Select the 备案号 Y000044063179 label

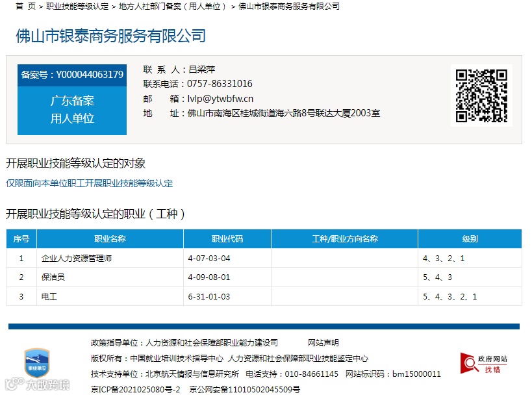point(72,75)
